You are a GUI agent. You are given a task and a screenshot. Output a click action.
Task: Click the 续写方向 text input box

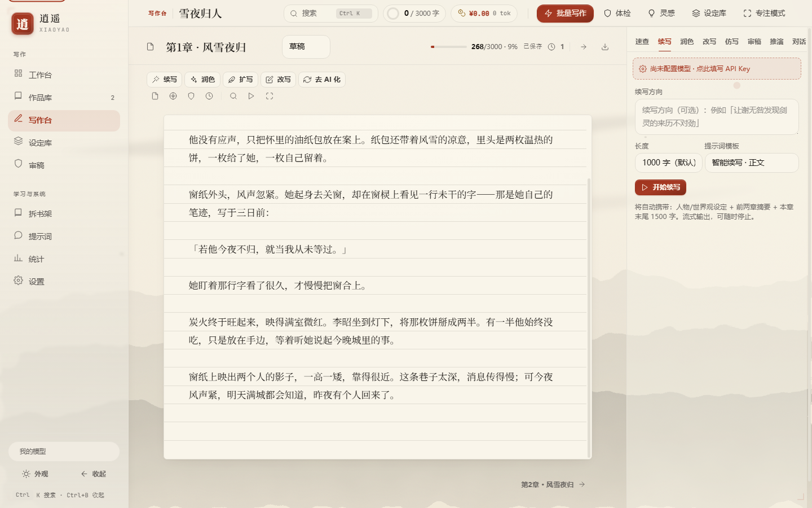(717, 117)
